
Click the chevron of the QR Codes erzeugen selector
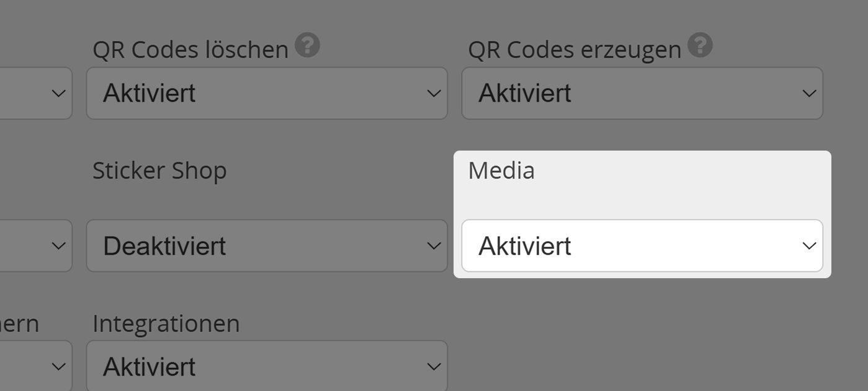(x=808, y=93)
